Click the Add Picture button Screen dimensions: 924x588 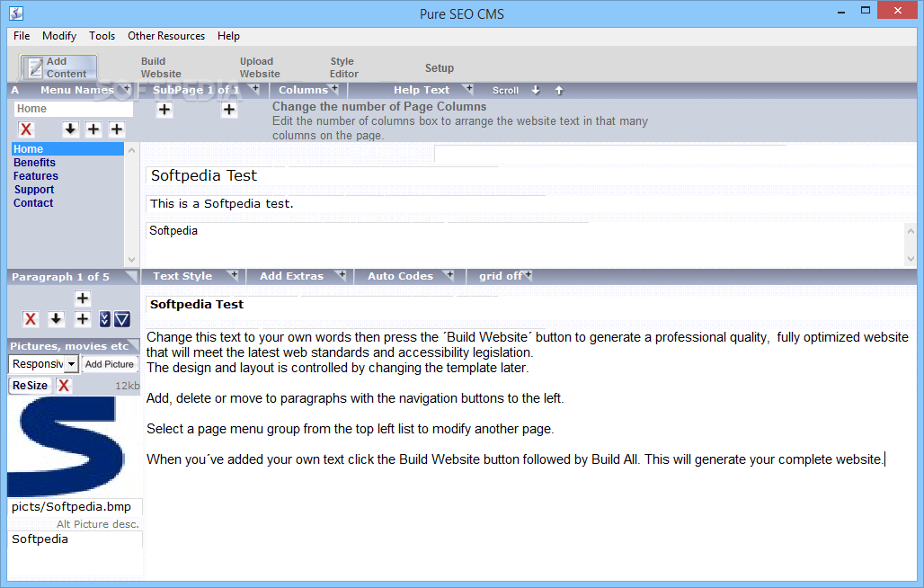click(109, 364)
